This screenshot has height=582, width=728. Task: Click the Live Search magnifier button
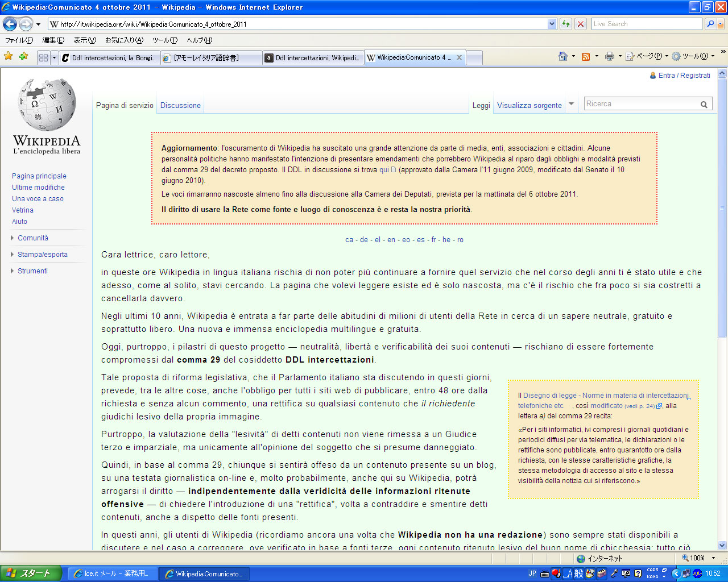tap(710, 24)
